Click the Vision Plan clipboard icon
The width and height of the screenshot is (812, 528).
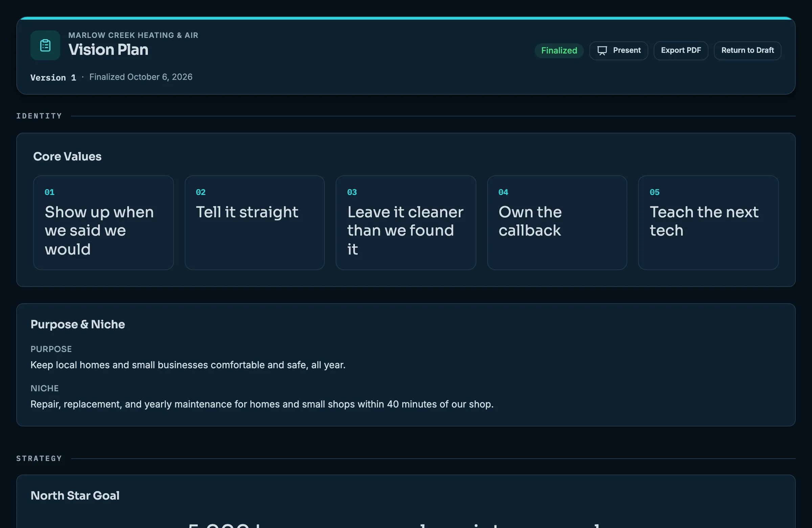point(45,45)
